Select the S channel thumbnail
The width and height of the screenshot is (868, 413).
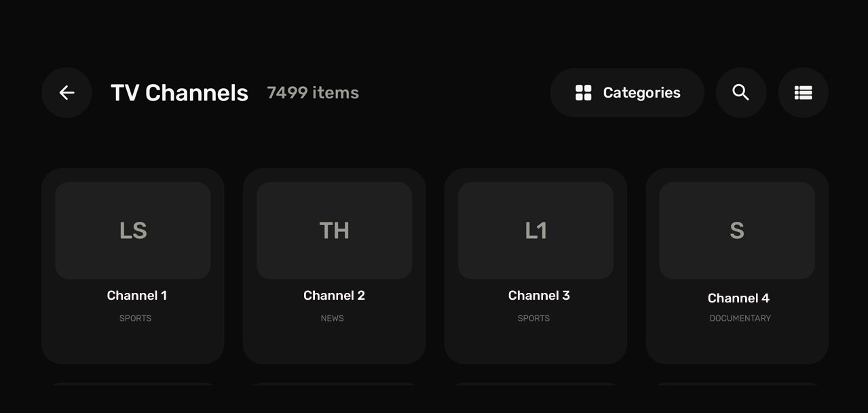tap(737, 231)
